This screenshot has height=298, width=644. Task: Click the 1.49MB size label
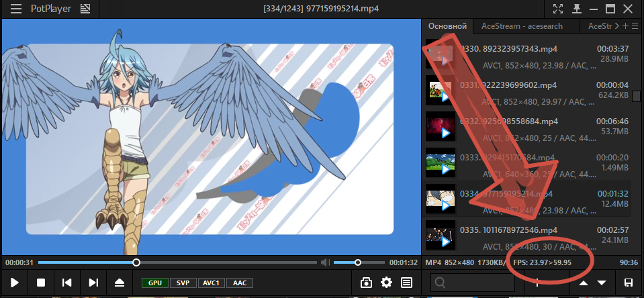(614, 168)
